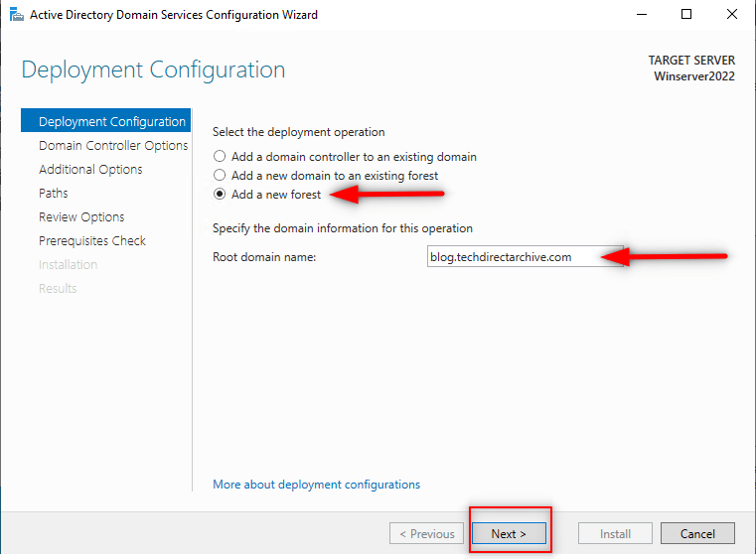Open the Prerequisites Check step
756x559 pixels.
tap(92, 241)
